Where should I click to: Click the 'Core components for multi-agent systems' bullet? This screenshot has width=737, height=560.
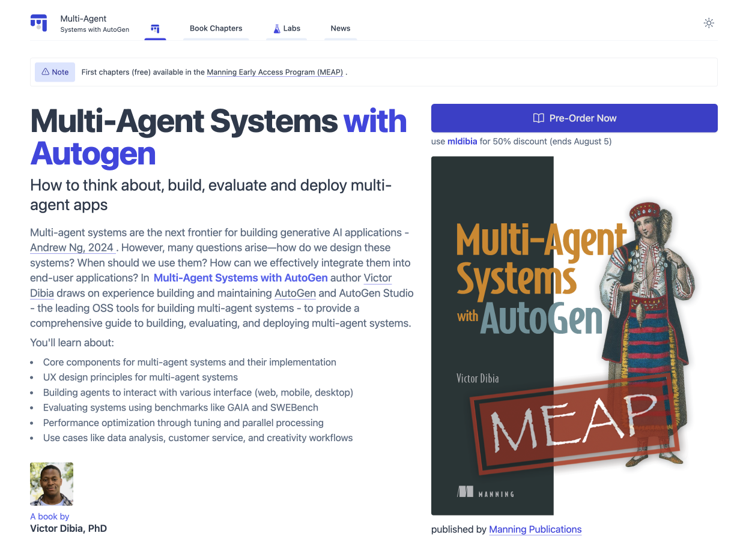pyautogui.click(x=190, y=362)
